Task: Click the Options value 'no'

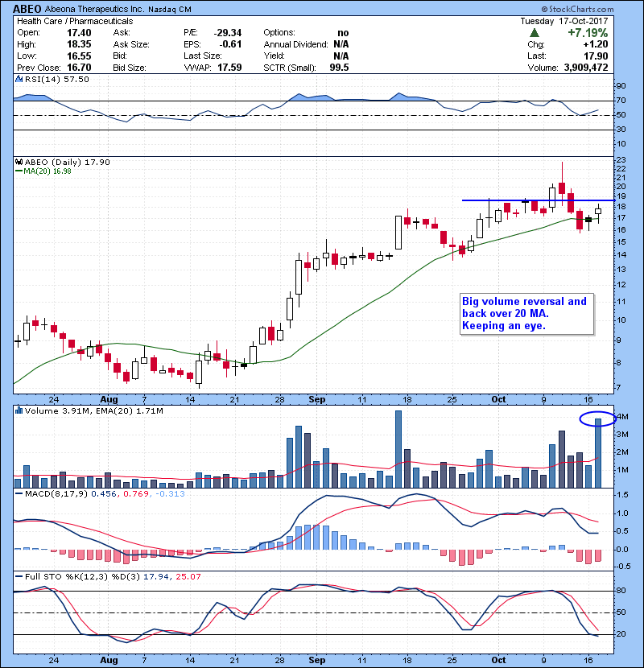Action: click(x=343, y=33)
